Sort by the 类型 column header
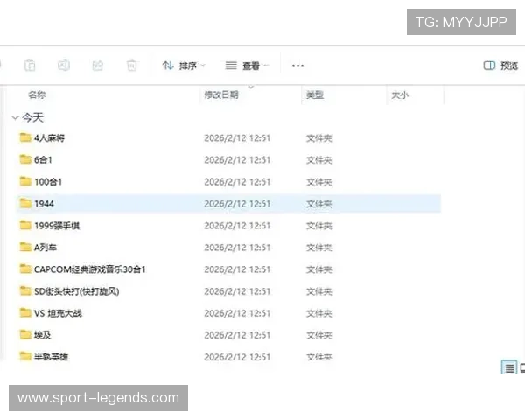Image resolution: width=525 pixels, height=420 pixels. click(315, 94)
